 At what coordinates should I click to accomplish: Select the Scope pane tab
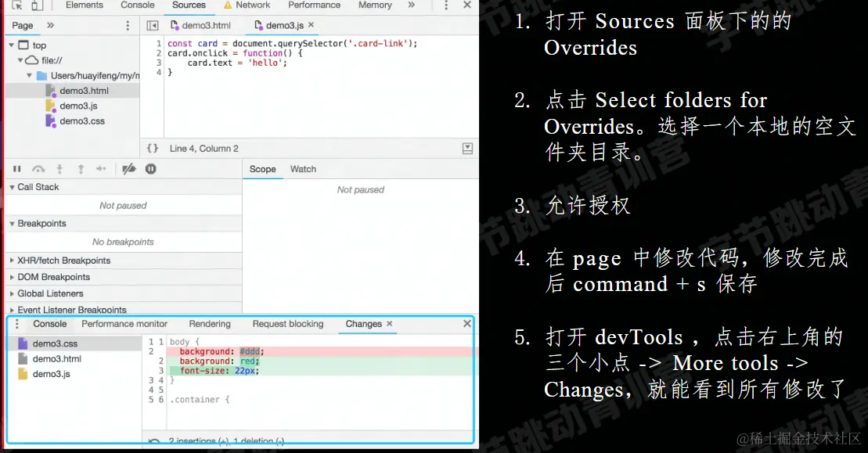[262, 169]
